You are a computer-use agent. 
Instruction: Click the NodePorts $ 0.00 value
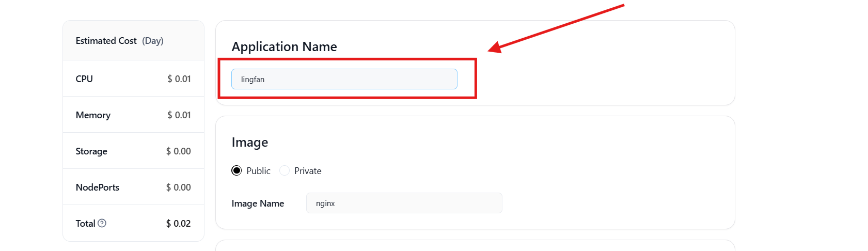click(x=179, y=187)
